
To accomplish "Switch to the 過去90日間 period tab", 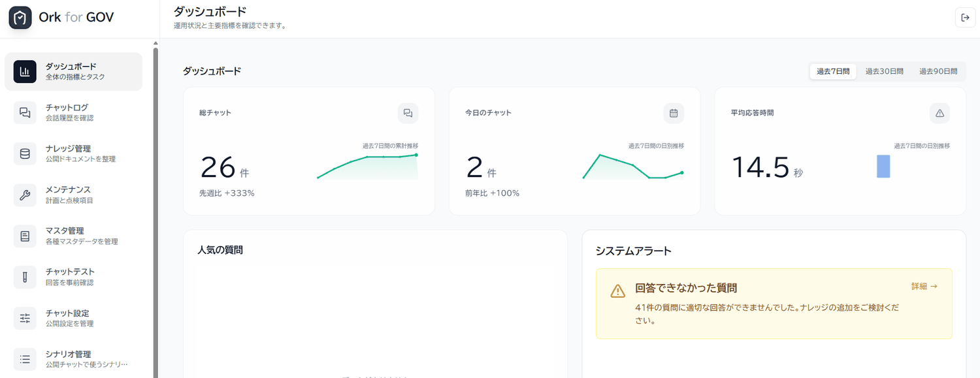I will [938, 72].
